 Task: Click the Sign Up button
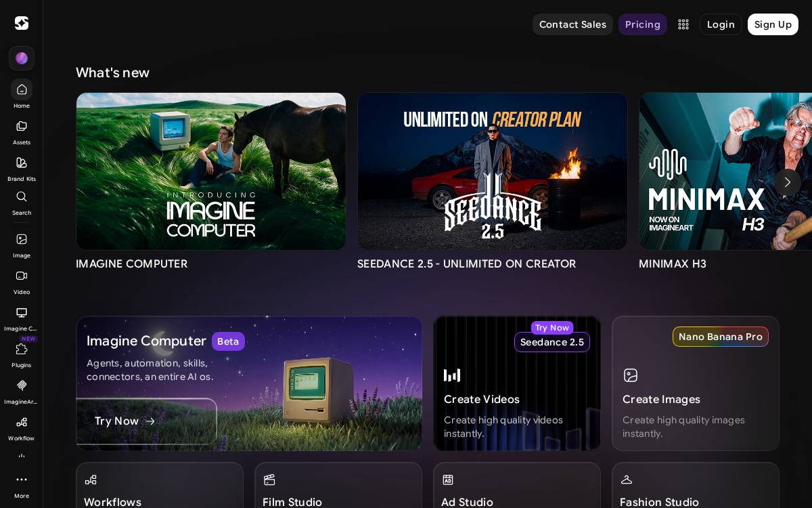point(773,24)
